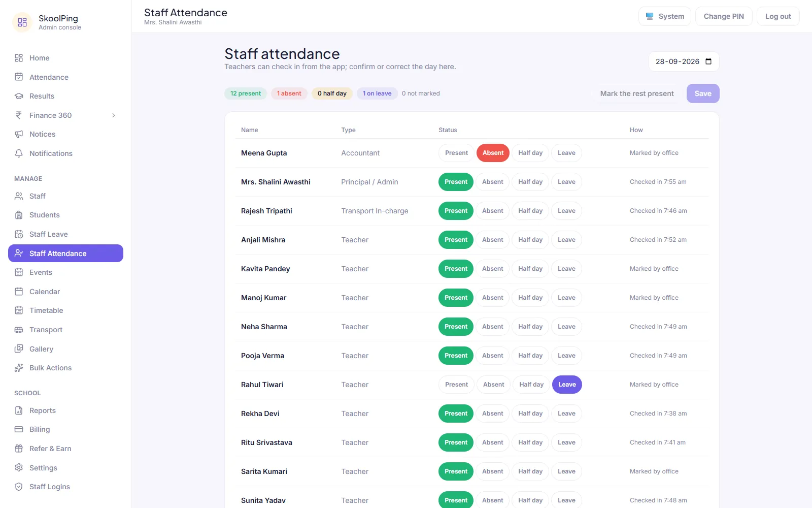Click the Staff Logins shield icon
812x508 pixels.
pos(19,487)
